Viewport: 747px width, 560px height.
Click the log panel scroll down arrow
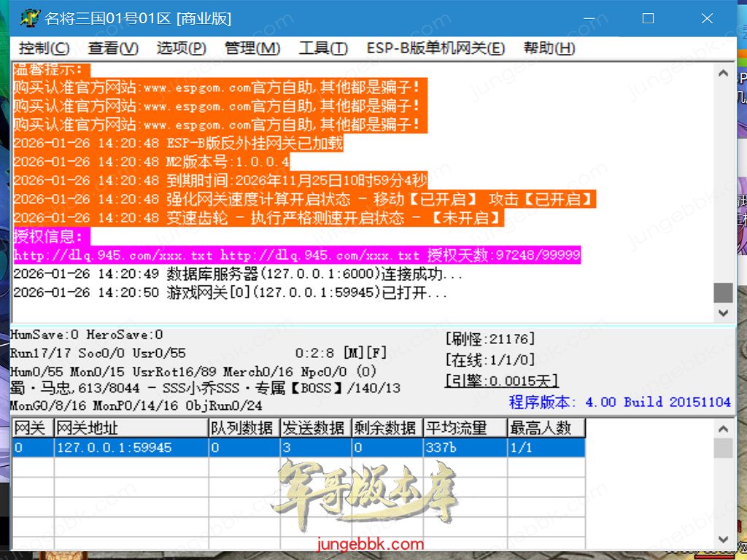tap(723, 313)
